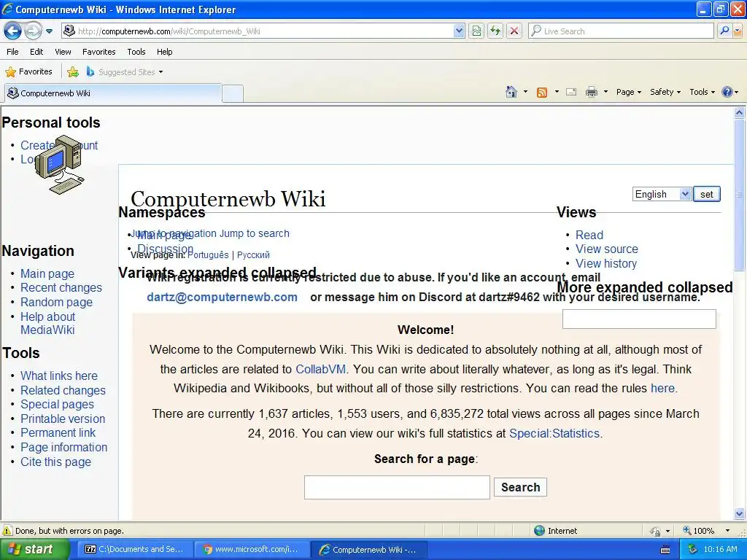
Task: Open the Printable version link
Action: pos(63,419)
